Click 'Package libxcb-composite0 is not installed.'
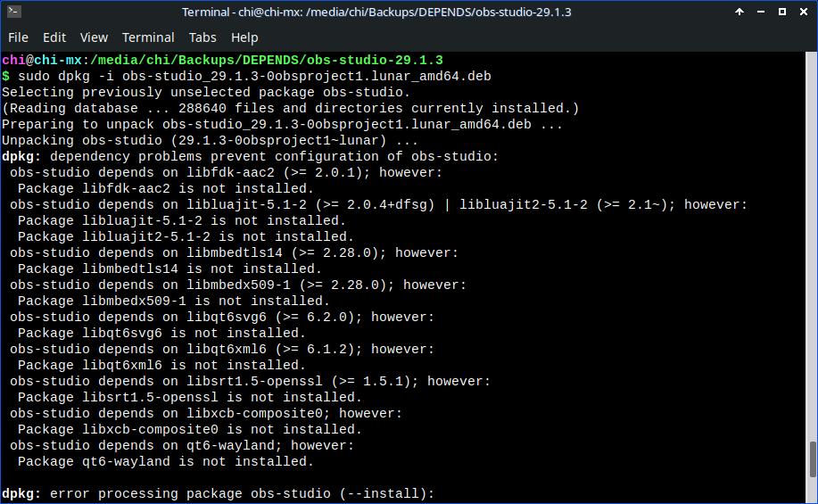 (190, 430)
